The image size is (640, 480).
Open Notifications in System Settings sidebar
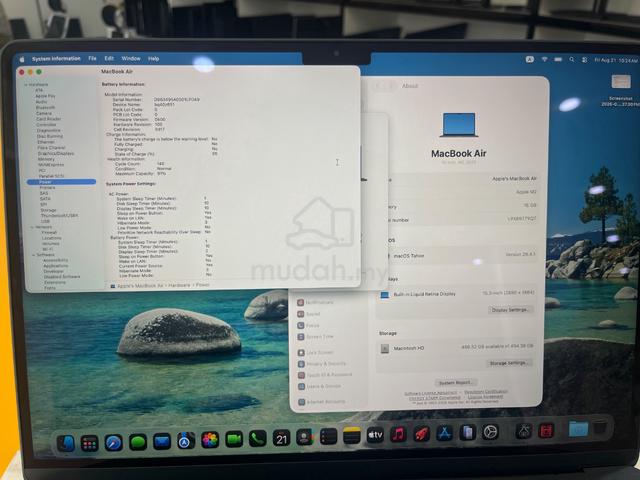(316, 302)
